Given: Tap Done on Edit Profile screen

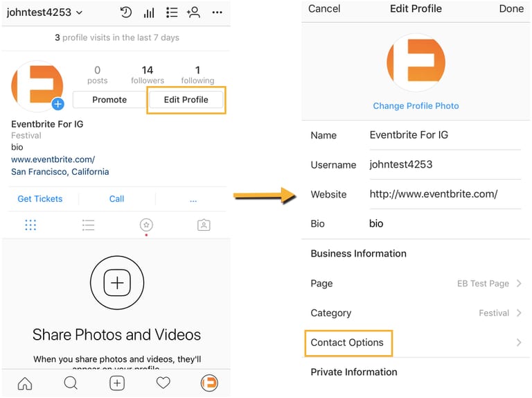Looking at the screenshot, I should (511, 9).
